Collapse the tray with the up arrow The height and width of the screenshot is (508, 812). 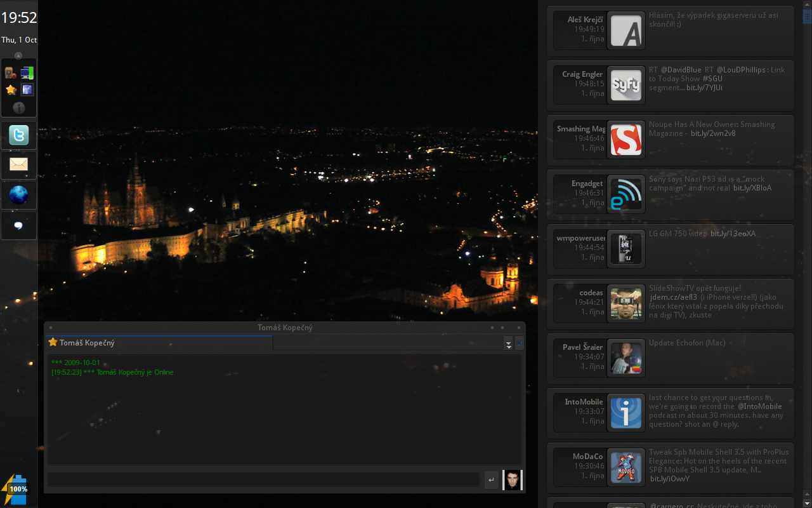[x=18, y=56]
